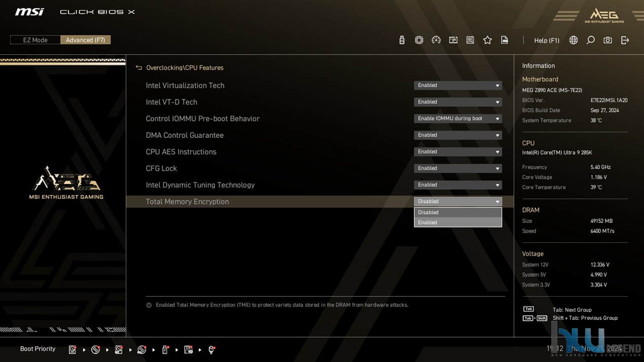Choose Disabled in the open dropdown list
The width and height of the screenshot is (644, 362).
tap(458, 212)
